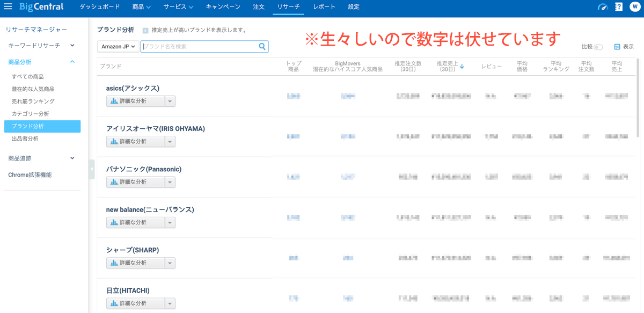Image resolution: width=644 pixels, height=313 pixels.
Task: Open すべての商品 in the sidebar
Action: [x=28, y=77]
